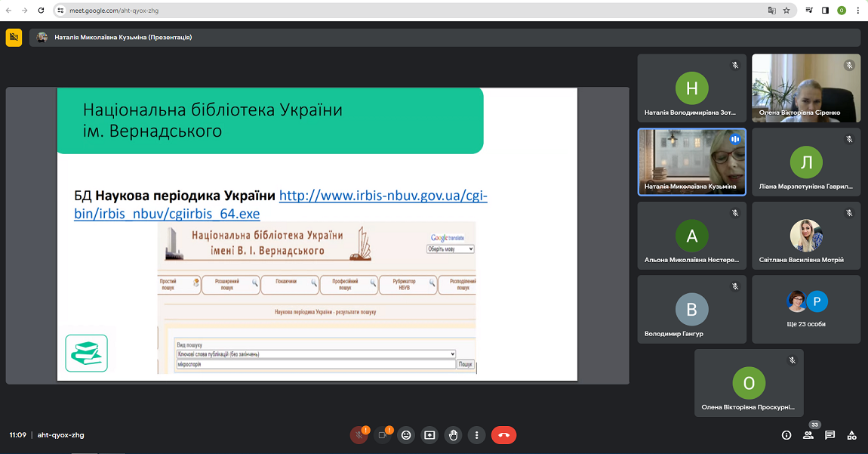Toggle the browser side panel icon
Image resolution: width=868 pixels, height=454 pixels.
(826, 11)
